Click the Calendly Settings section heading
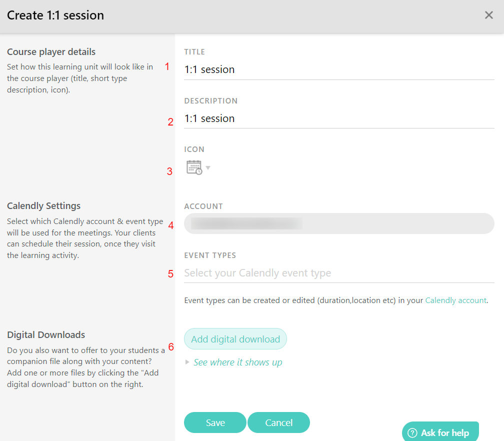The image size is (504, 441). 43,205
